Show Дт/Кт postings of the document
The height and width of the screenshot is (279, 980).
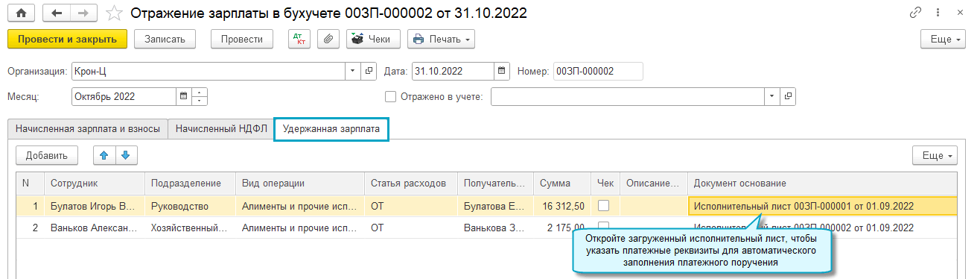pos(299,39)
